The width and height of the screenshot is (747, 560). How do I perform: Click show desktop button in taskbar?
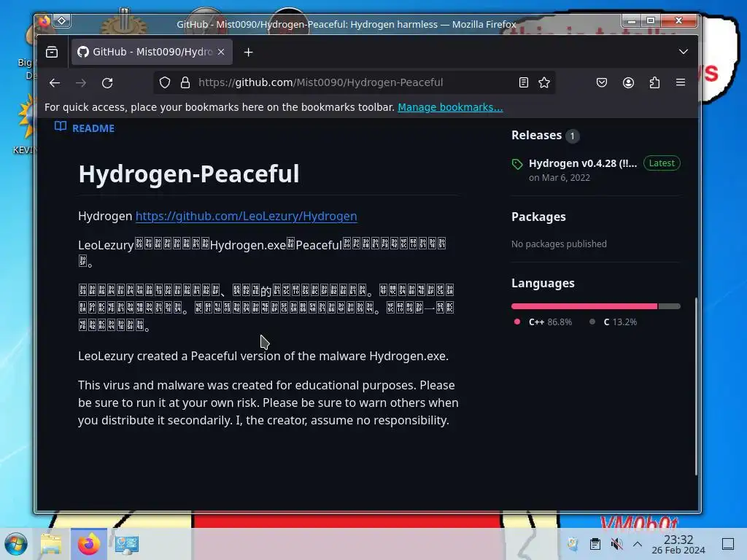coord(728,544)
